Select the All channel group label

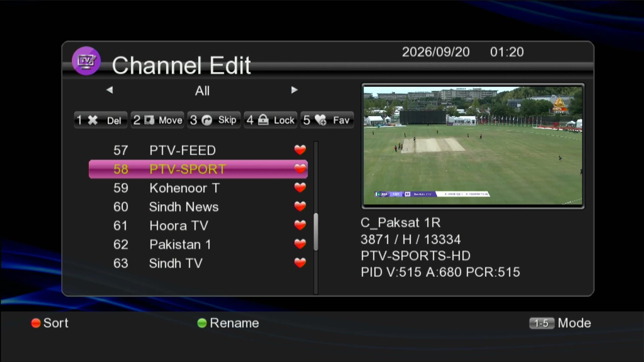tap(202, 90)
